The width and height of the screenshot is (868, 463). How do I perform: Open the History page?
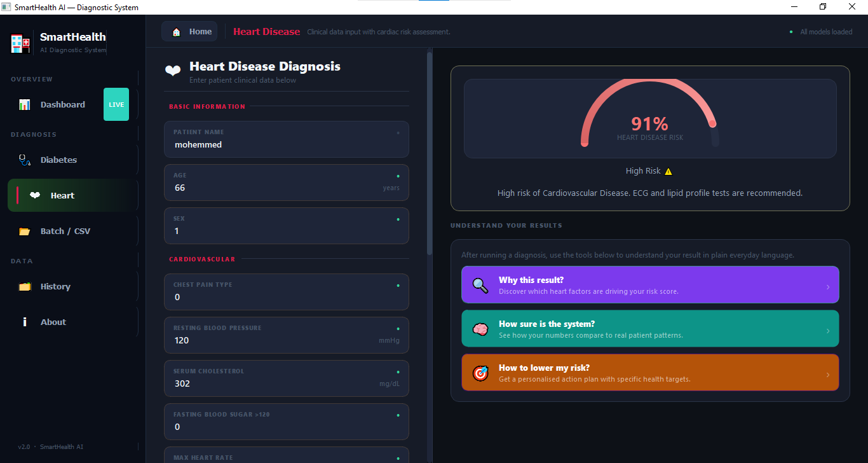click(x=72, y=286)
